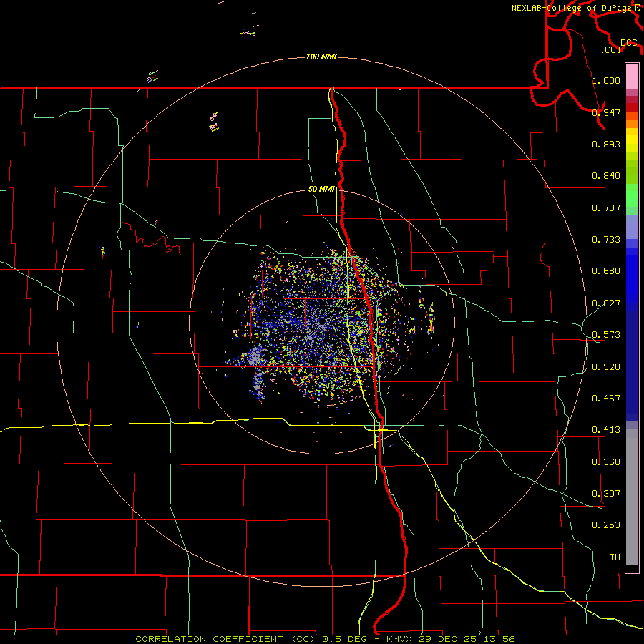
Task: Click the 0.893 scale value
Action: [606, 144]
